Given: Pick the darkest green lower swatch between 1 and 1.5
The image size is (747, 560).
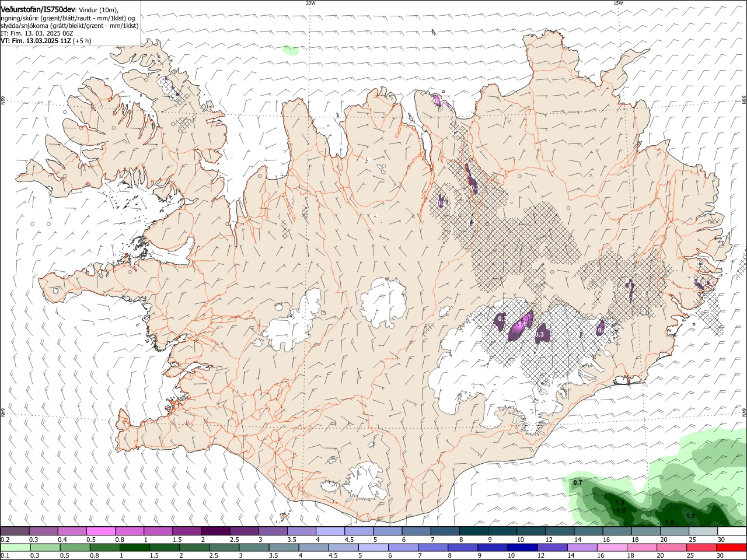Looking at the screenshot, I should (135, 548).
